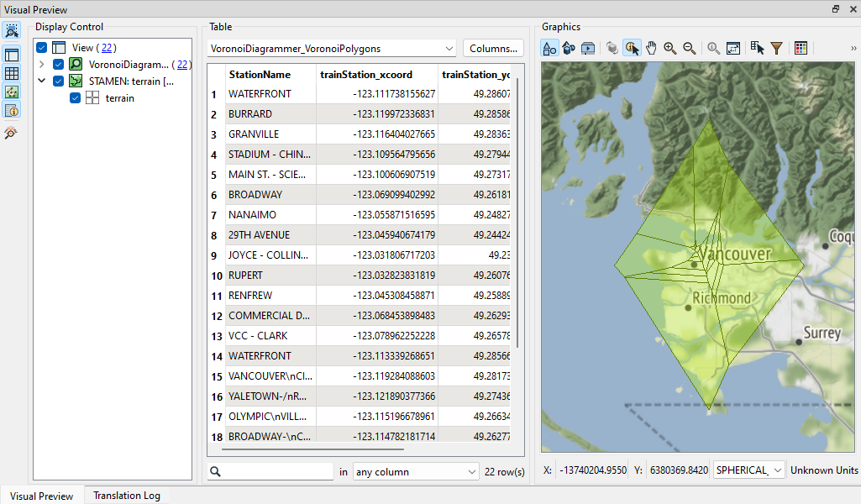The width and height of the screenshot is (861, 504).
Task: Open the 'any column' search scope dropdown
Action: pos(415,471)
